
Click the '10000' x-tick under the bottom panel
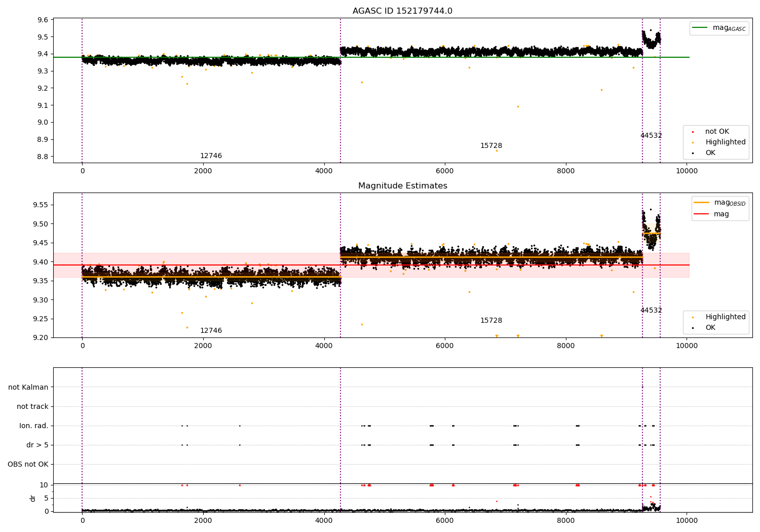[687, 521]
